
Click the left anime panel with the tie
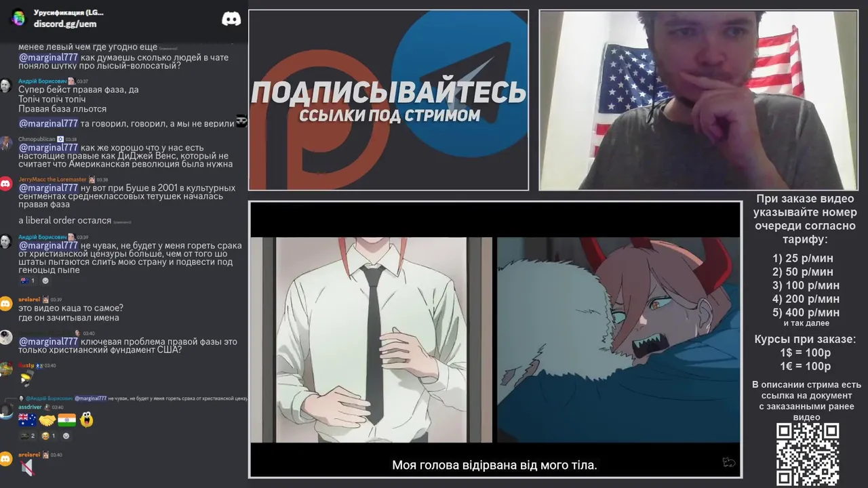372,340
